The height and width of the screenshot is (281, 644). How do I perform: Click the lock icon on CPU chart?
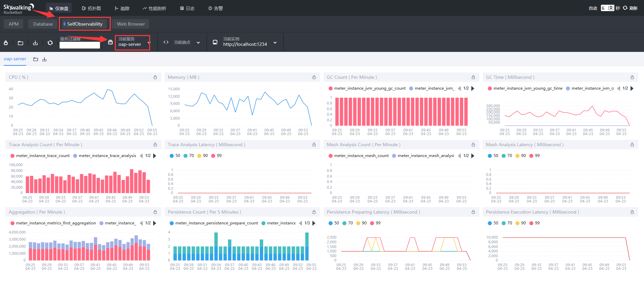click(x=155, y=77)
